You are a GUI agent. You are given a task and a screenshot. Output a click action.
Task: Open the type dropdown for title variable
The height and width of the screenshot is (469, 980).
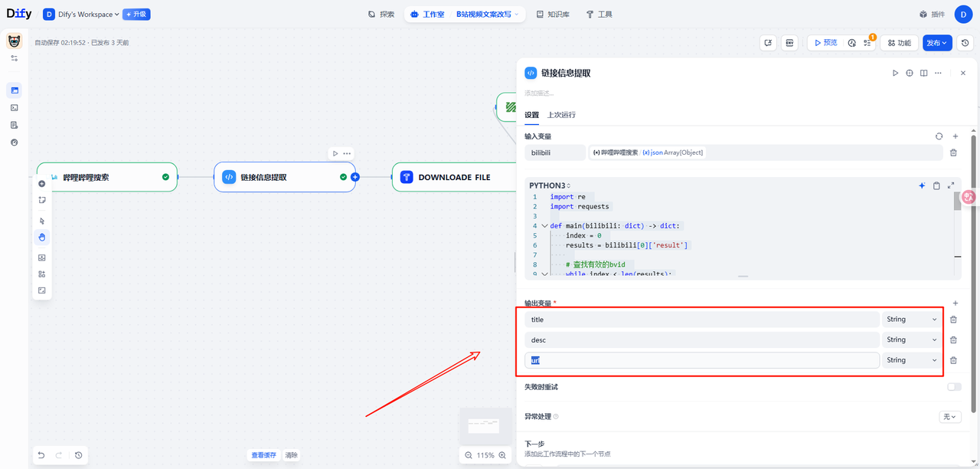(x=911, y=320)
